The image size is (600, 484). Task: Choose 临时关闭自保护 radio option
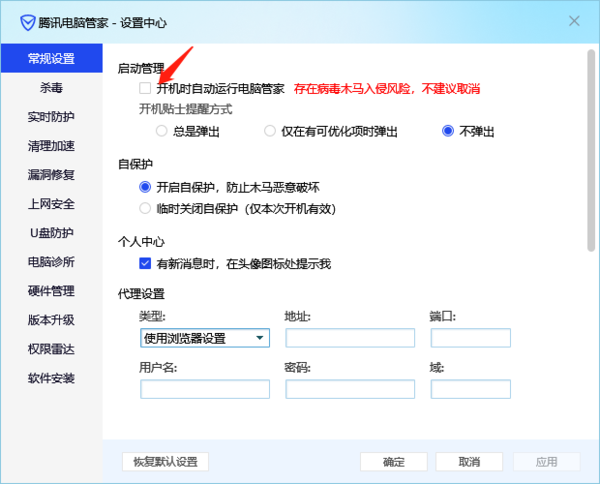pos(145,209)
